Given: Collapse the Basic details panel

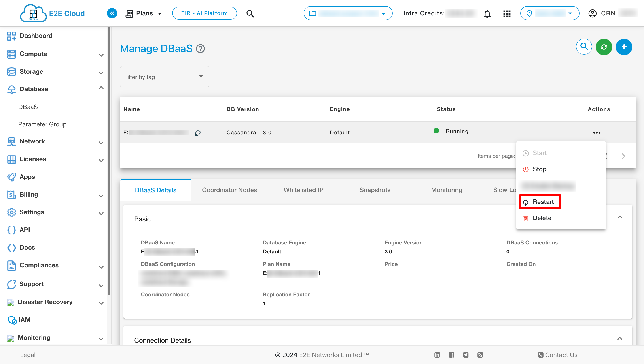Looking at the screenshot, I should click(619, 217).
